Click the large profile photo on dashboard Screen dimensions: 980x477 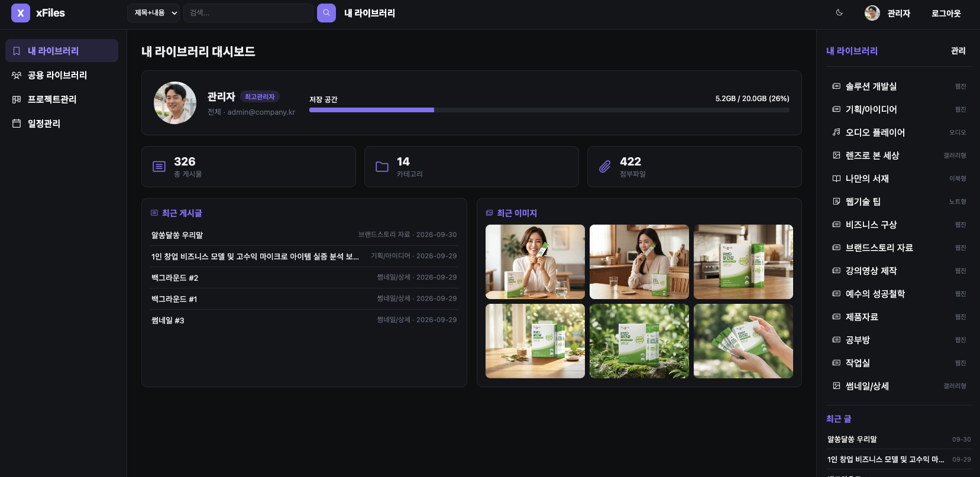(x=175, y=103)
